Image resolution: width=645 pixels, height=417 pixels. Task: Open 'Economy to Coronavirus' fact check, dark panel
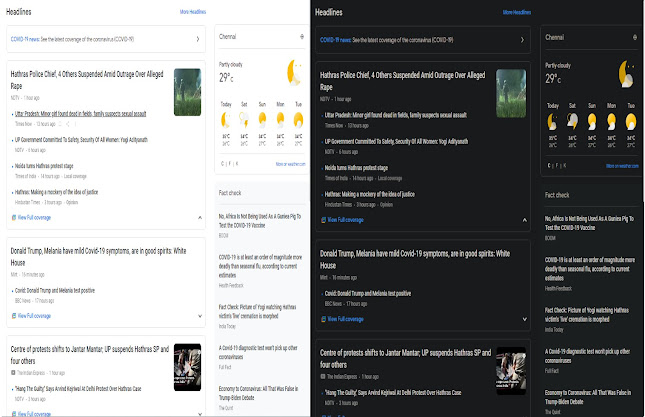(x=588, y=397)
